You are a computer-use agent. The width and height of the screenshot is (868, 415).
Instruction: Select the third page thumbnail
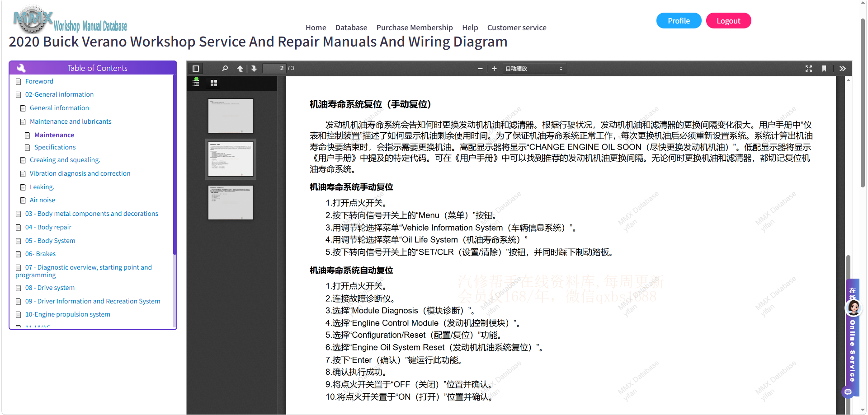click(231, 202)
